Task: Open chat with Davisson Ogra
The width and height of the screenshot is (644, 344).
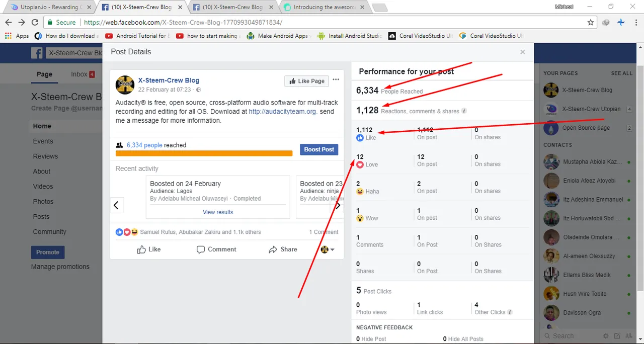Action: [x=588, y=313]
